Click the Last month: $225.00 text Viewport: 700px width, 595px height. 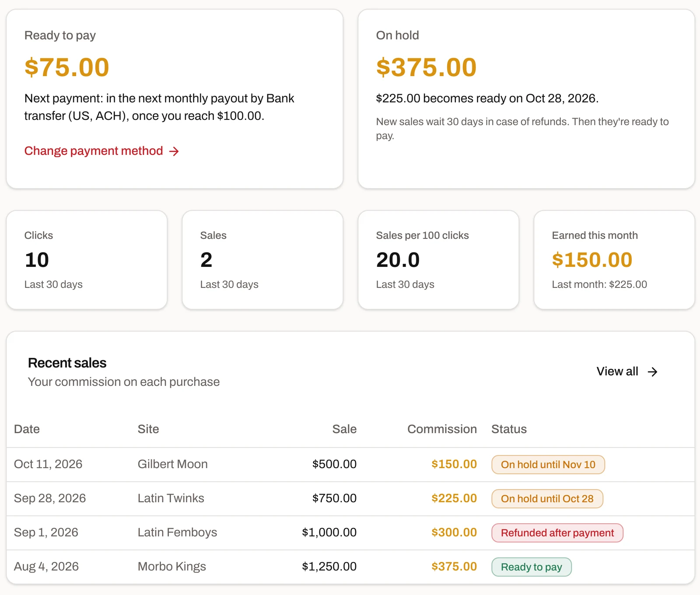pos(599,284)
